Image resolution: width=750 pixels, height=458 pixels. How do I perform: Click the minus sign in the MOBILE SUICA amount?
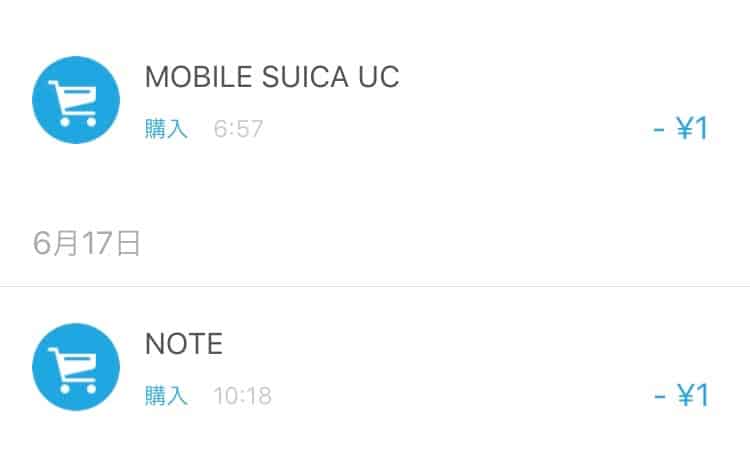pos(659,129)
